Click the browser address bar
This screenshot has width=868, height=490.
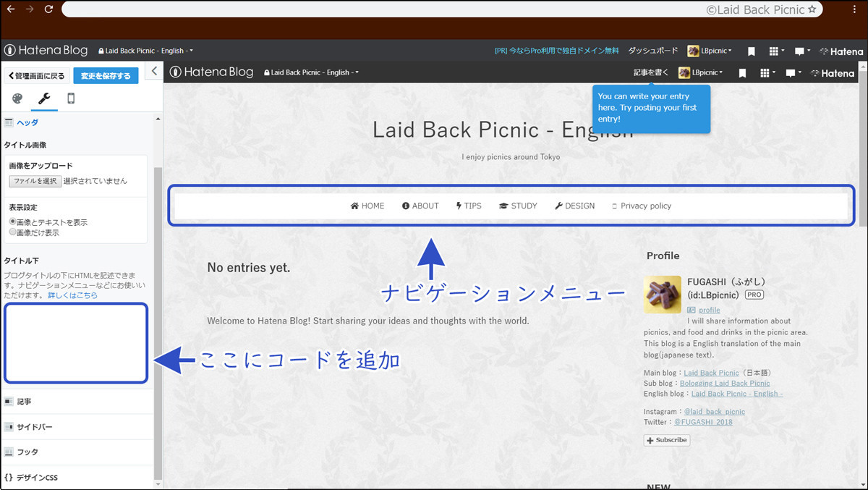pyautogui.click(x=441, y=9)
